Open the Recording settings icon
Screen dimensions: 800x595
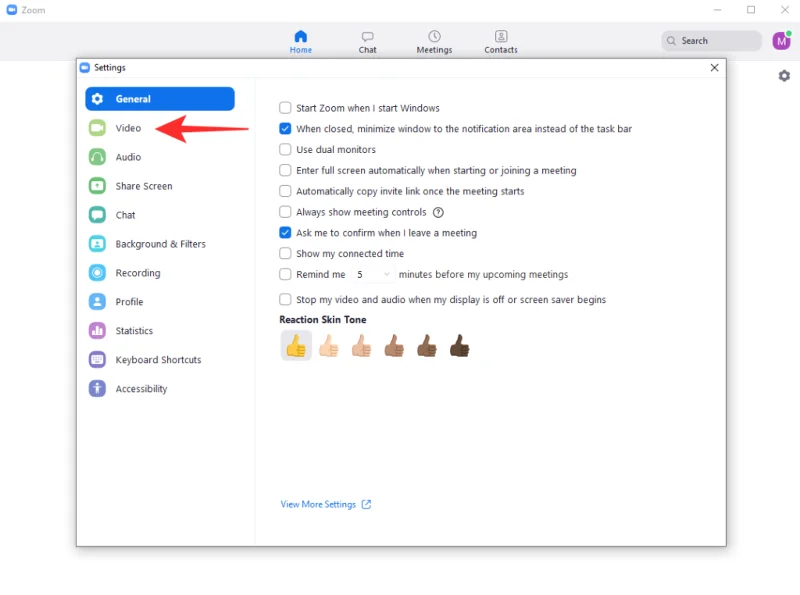coord(97,273)
